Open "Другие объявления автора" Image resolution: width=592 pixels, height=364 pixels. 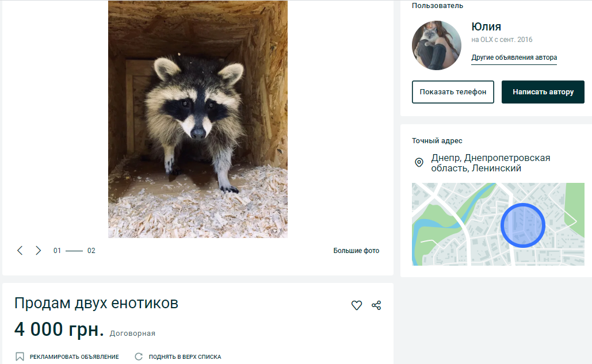(514, 58)
